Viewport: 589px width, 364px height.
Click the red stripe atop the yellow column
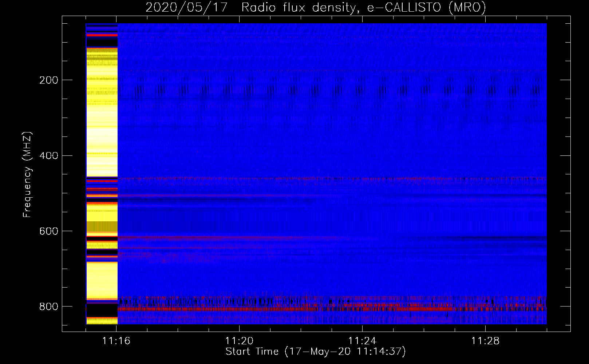[x=102, y=35]
